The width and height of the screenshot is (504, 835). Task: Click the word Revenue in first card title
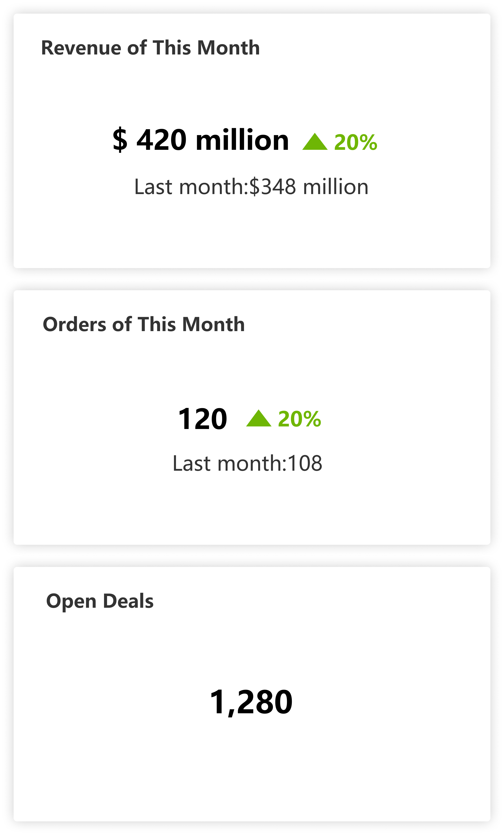tap(81, 48)
